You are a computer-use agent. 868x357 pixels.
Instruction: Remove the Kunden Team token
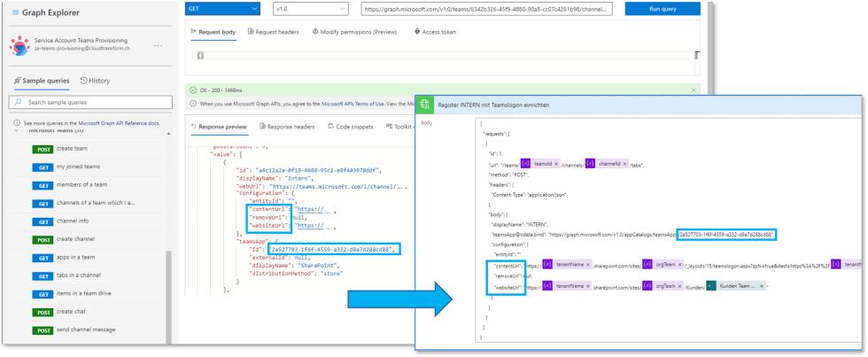coord(763,286)
